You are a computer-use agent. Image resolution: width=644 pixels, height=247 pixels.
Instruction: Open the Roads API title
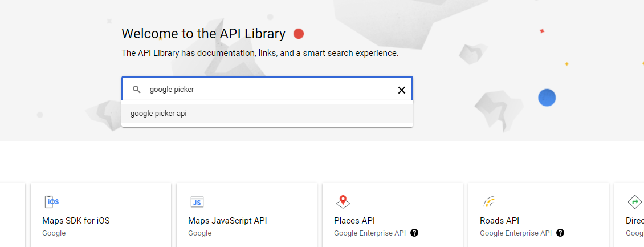499,221
